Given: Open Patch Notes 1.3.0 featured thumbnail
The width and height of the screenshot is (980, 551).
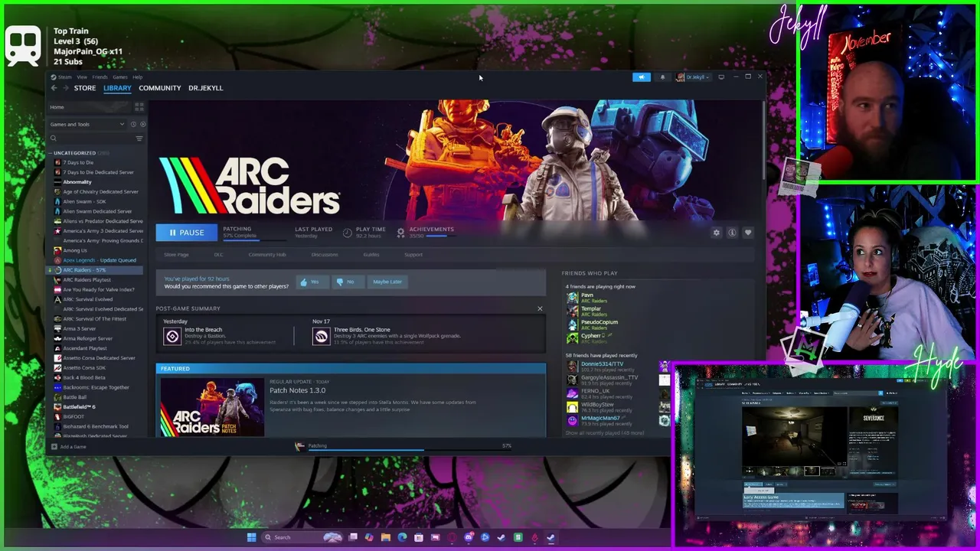Looking at the screenshot, I should (212, 407).
